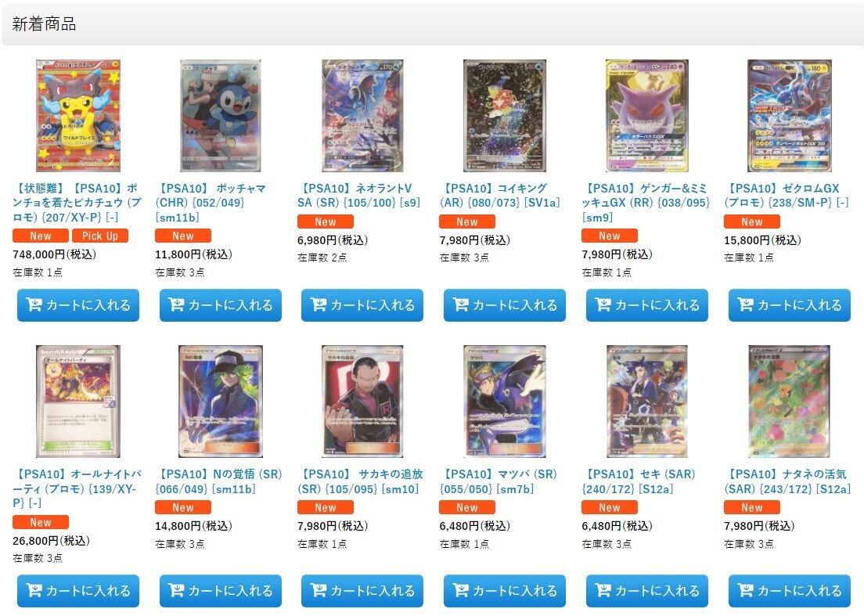Click cart icon for マツバ SR card
The image size is (864, 616).
point(461,591)
